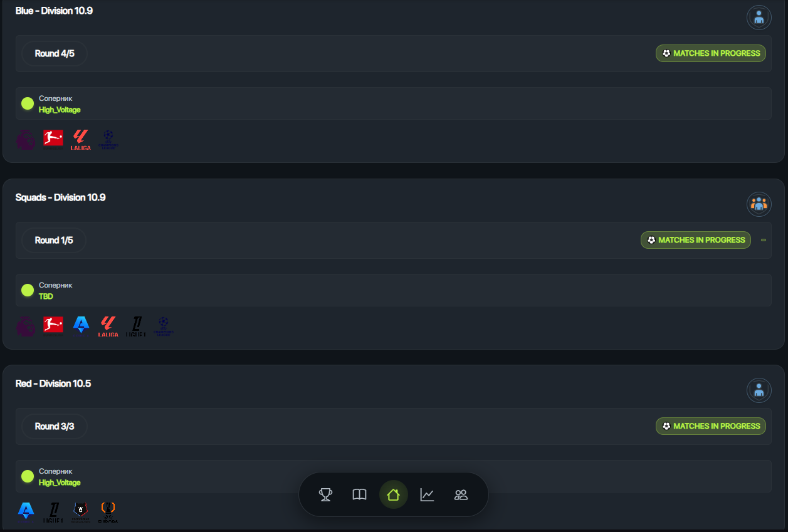The height and width of the screenshot is (532, 788).
Task: Click the Round 4/5 pill
Action: click(55, 54)
